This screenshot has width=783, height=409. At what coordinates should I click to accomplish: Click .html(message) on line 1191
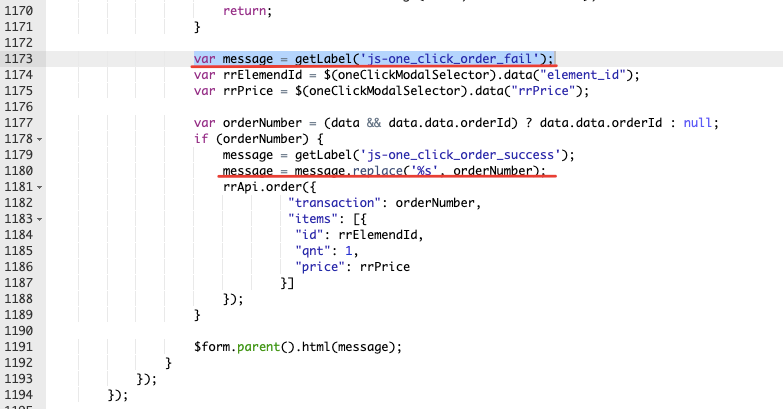pos(345,347)
